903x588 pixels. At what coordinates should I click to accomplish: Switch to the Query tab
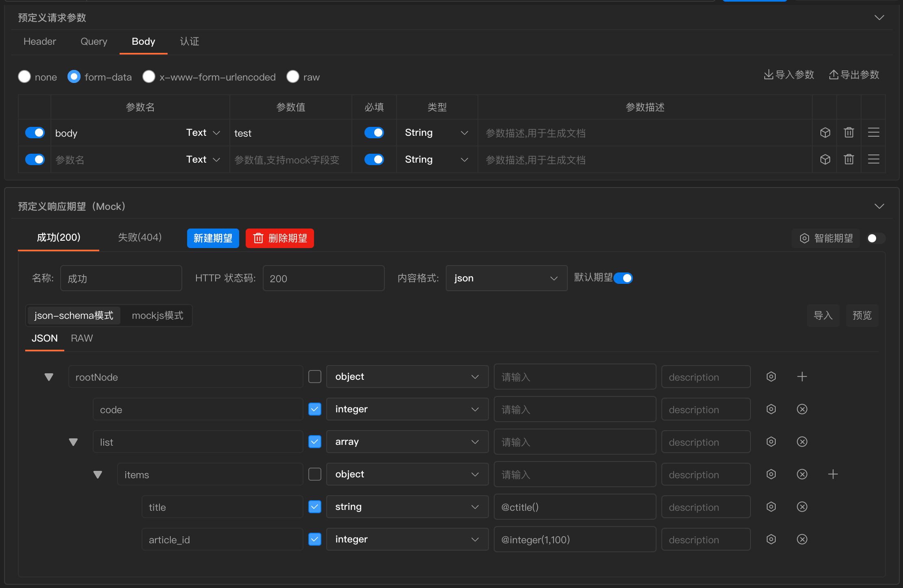94,41
